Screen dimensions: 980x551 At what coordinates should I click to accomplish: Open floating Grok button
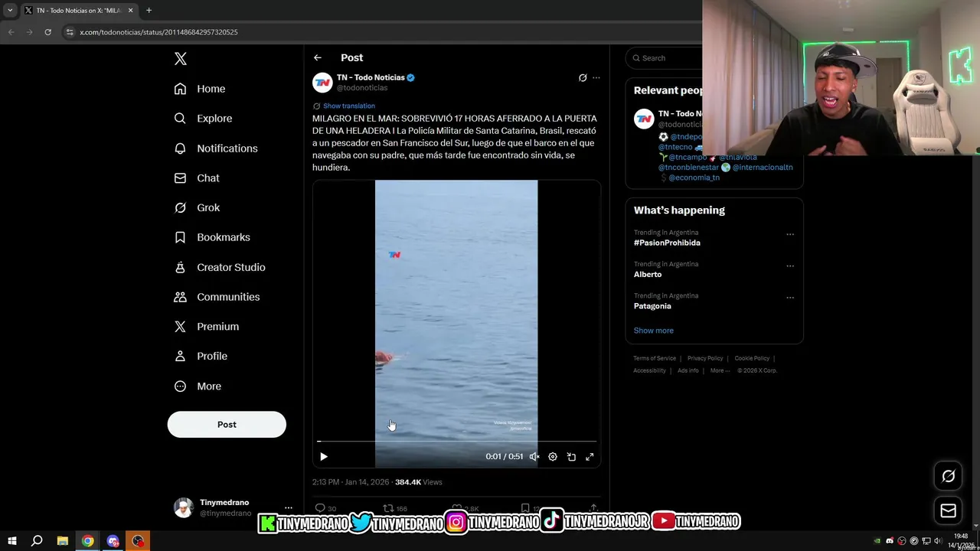coord(948,476)
